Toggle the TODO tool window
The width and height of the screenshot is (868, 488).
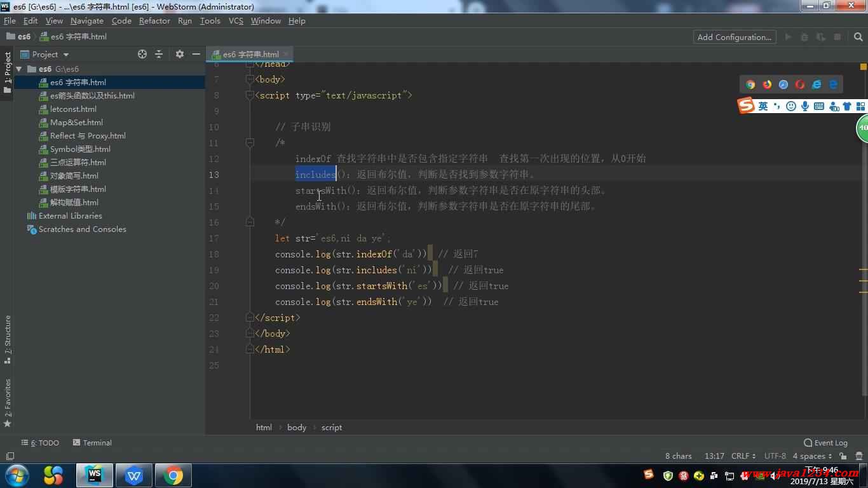(x=40, y=443)
